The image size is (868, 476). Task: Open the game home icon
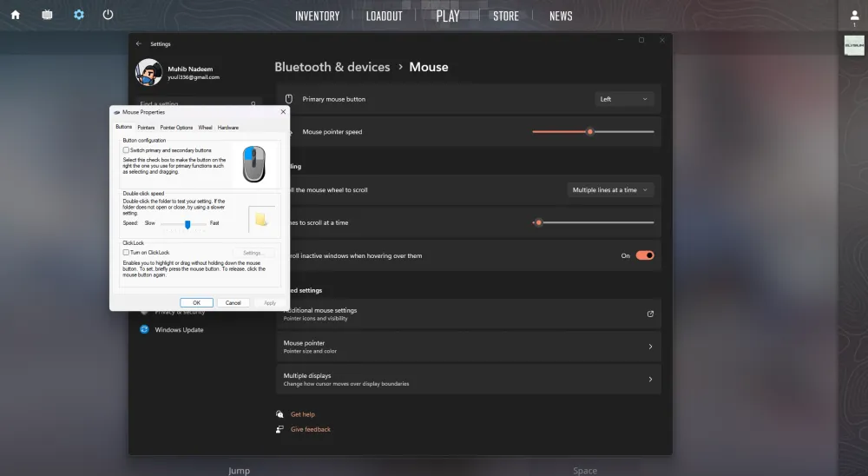(16, 15)
